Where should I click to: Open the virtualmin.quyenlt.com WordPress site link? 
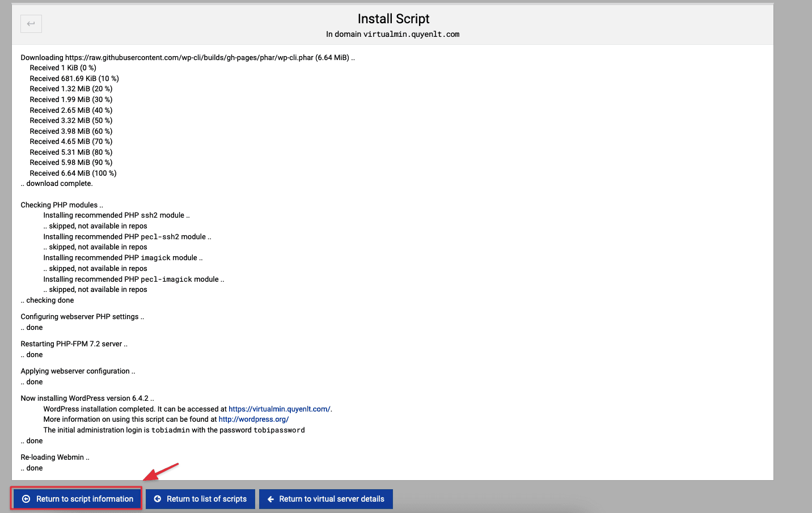(279, 409)
